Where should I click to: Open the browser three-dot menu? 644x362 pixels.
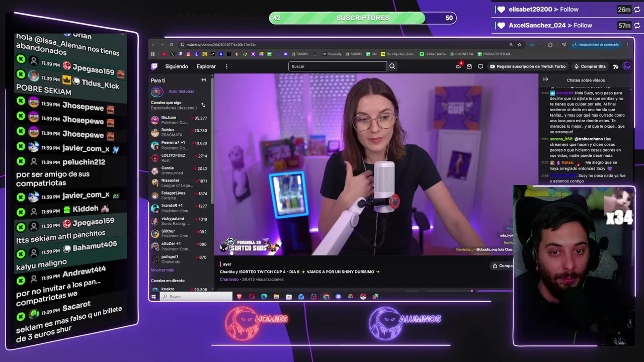tap(627, 45)
